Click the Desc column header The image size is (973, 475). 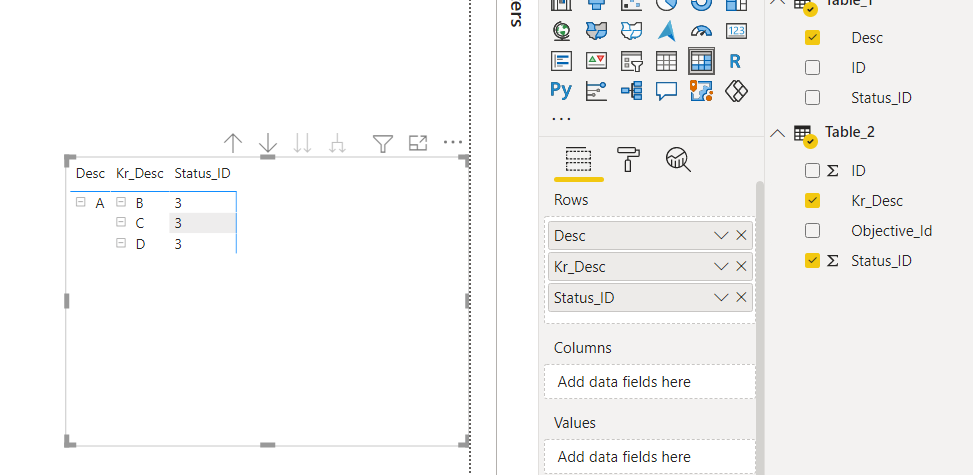click(91, 173)
